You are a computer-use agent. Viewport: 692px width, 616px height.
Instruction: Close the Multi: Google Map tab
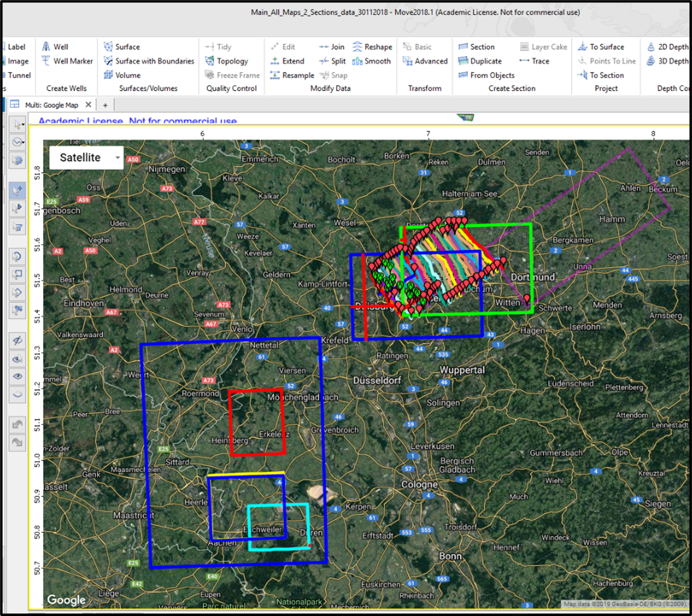88,105
